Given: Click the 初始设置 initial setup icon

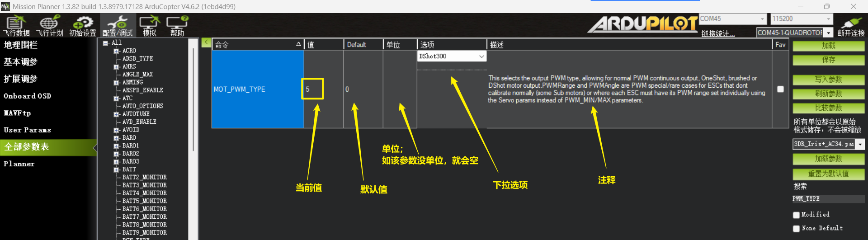Looking at the screenshot, I should point(83,25).
